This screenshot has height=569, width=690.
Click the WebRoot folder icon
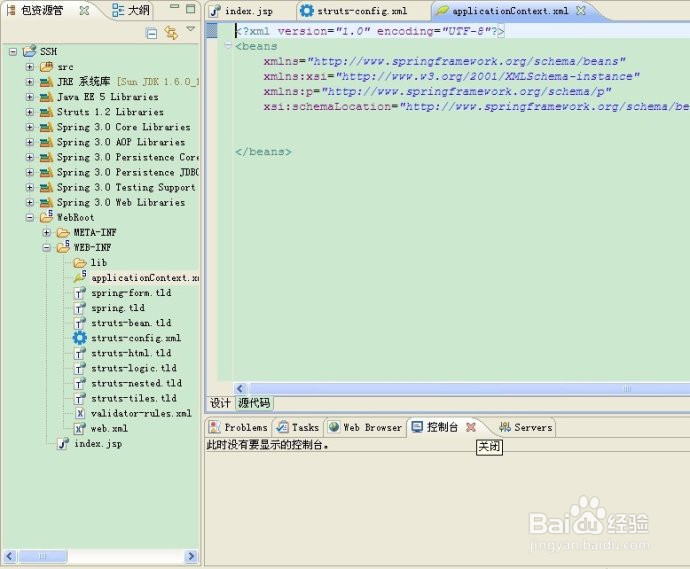click(x=46, y=217)
